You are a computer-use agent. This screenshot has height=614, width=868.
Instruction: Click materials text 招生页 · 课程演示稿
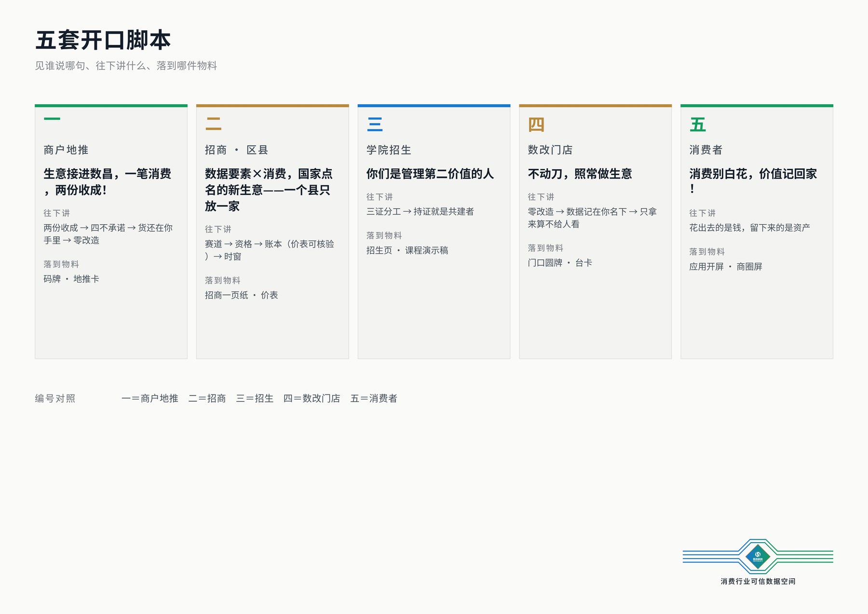407,250
